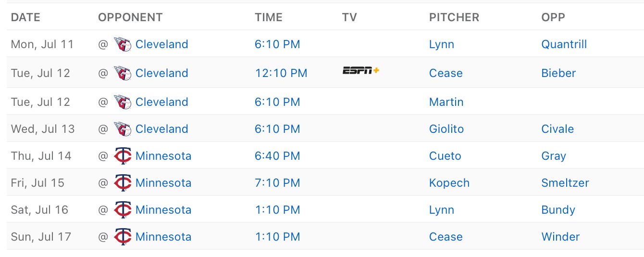Open pitcher Giolito's profile link

click(446, 129)
